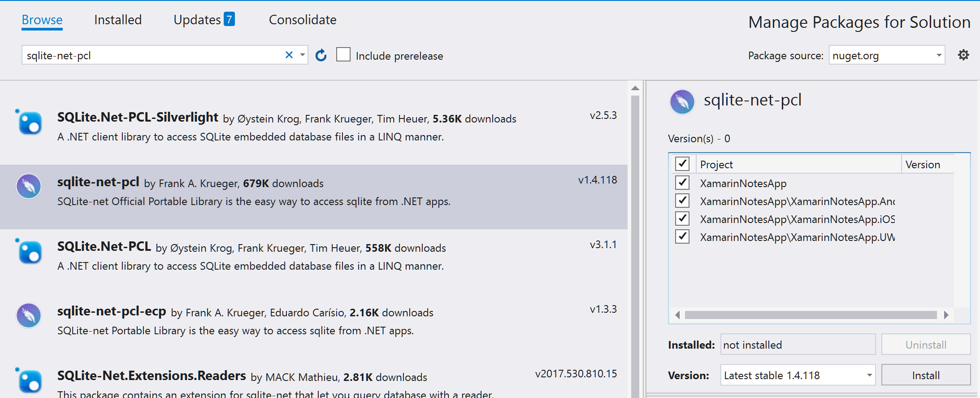Viewport: 980px width, 398px height.
Task: Click the SQLite-Net.Extensions.Readers package icon
Action: (x=30, y=381)
